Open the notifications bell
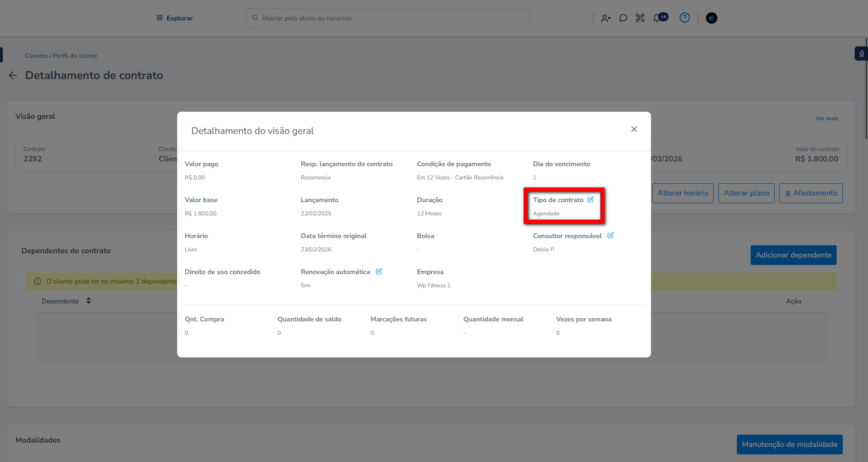 [x=657, y=18]
